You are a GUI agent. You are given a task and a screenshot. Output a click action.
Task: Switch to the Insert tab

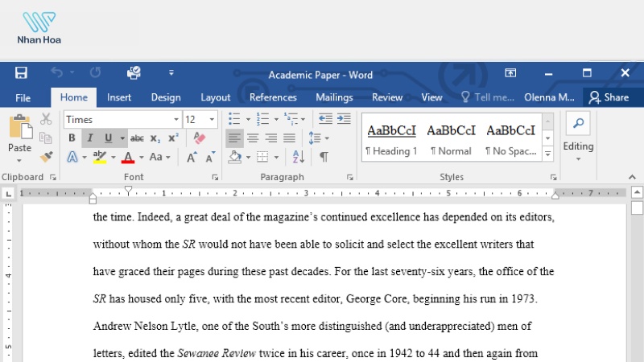click(119, 97)
